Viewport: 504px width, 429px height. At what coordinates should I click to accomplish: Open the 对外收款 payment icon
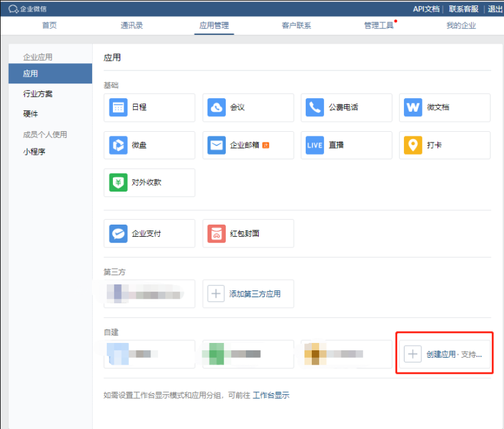[119, 182]
